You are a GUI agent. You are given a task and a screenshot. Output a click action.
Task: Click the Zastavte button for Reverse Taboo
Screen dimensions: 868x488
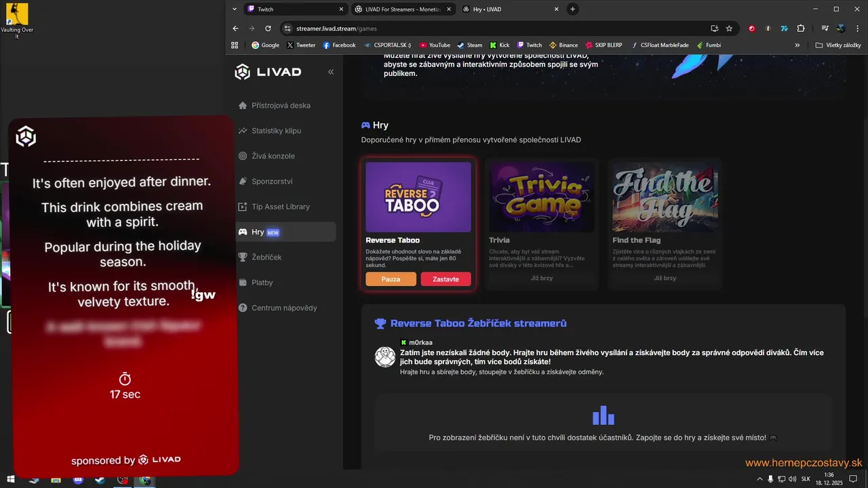(446, 279)
